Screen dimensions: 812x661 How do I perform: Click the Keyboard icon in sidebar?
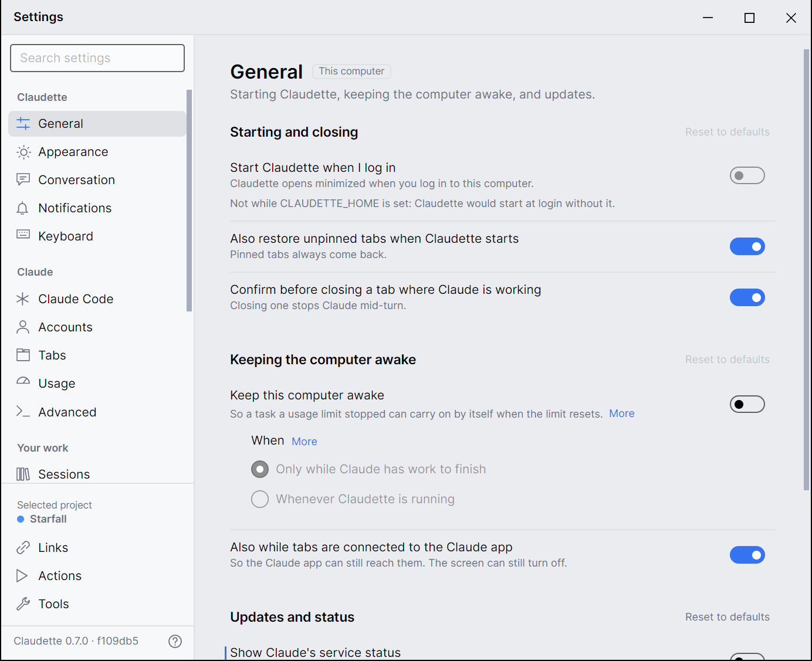tap(23, 235)
